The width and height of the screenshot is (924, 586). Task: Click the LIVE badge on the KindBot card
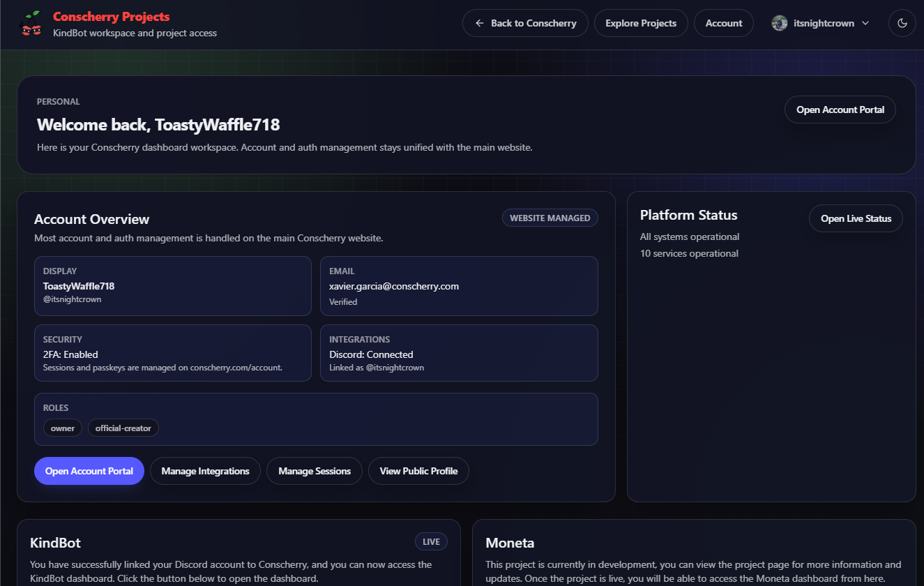click(431, 541)
